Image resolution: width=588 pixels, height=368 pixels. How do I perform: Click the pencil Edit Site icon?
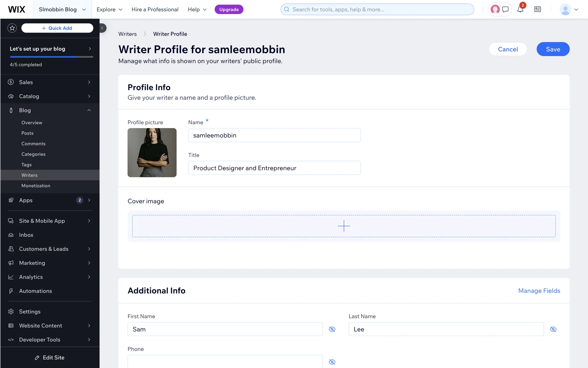click(37, 358)
